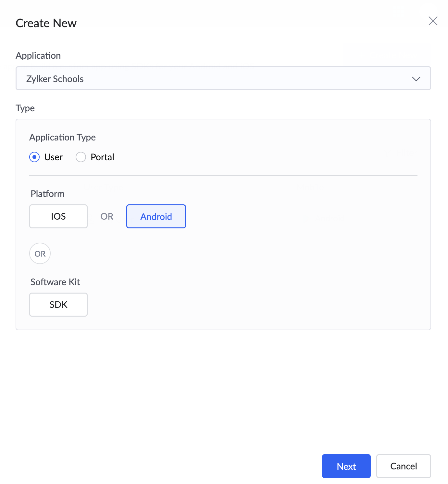Choose the Android platform button
This screenshot has width=448, height=484.
point(156,216)
